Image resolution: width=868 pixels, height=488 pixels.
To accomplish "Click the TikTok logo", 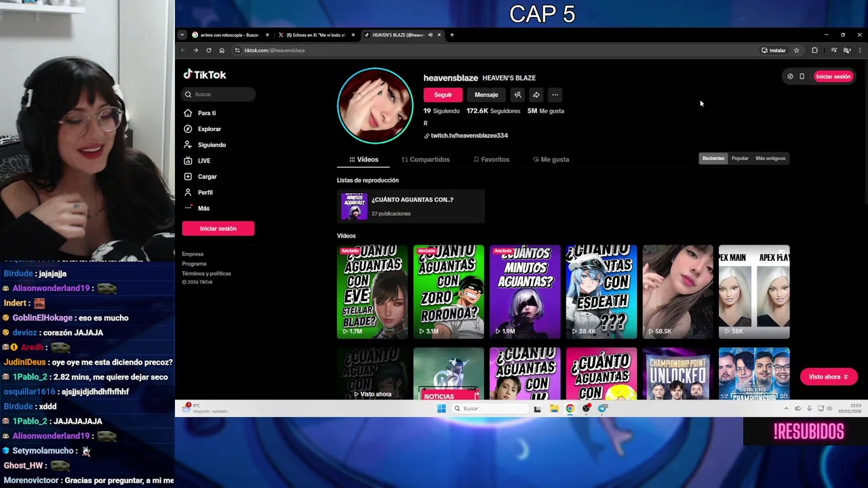I will tap(205, 75).
